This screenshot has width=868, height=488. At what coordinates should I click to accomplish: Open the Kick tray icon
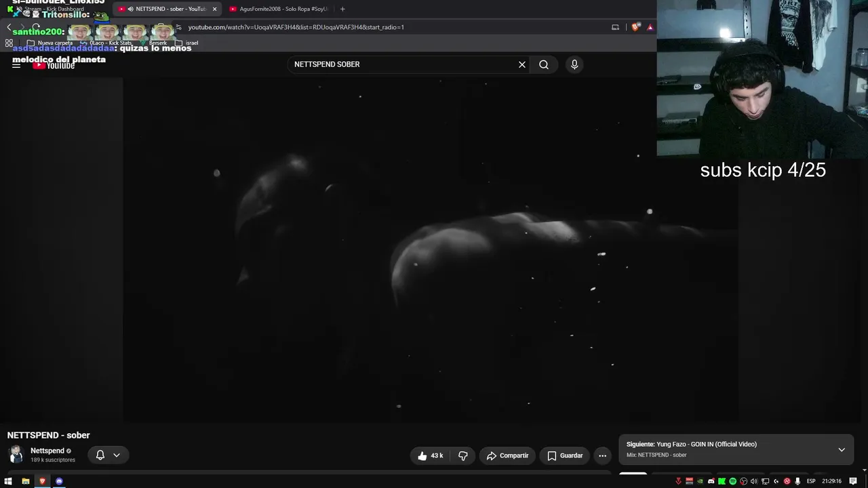(x=722, y=481)
